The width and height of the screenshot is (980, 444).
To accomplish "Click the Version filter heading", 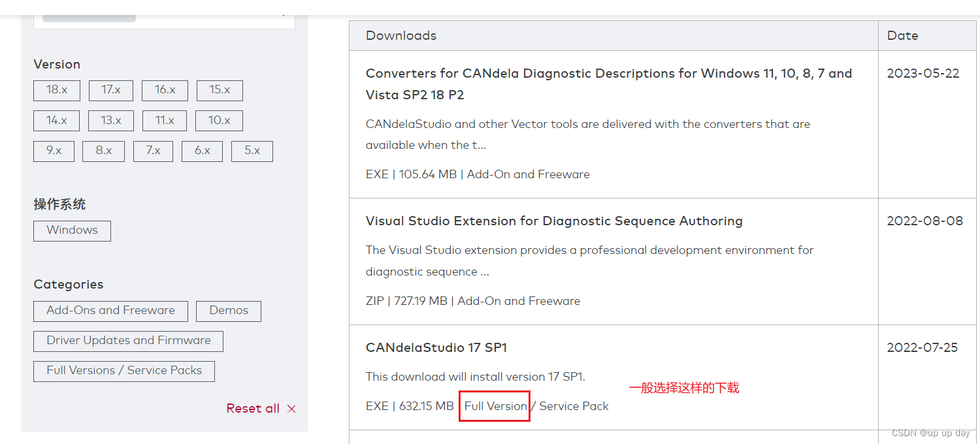I will click(57, 65).
